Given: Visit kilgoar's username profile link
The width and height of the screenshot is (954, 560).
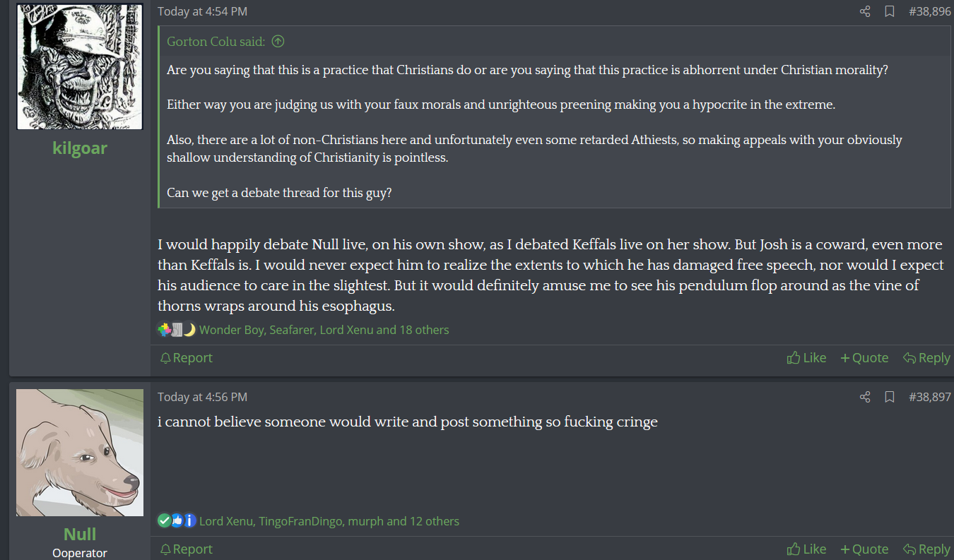Looking at the screenshot, I should pyautogui.click(x=80, y=148).
